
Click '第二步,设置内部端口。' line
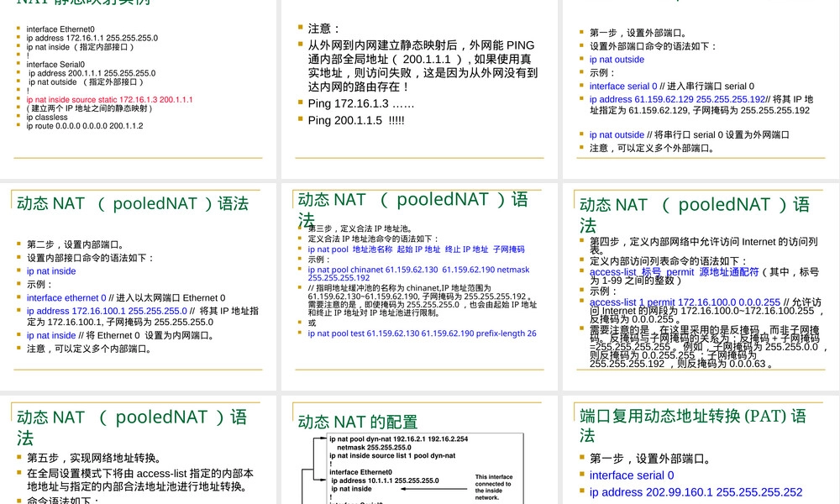pyautogui.click(x=76, y=244)
